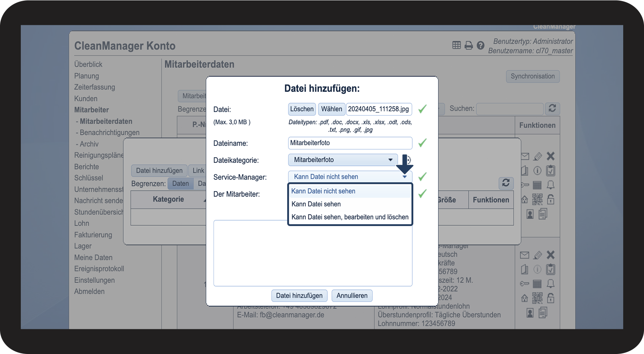This screenshot has width=644, height=354.
Task: Click clipboard checkmark icon in second employee row
Action: tap(551, 269)
